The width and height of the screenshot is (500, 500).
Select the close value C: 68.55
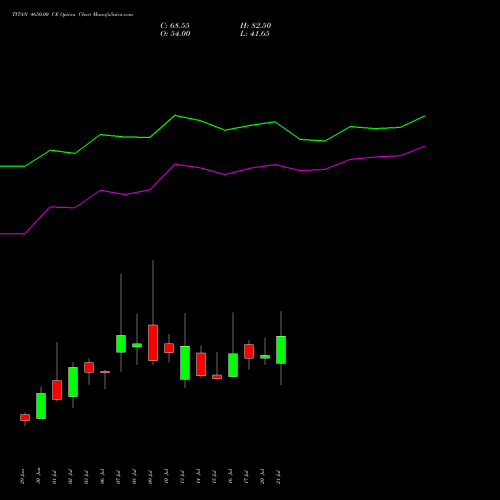tap(175, 26)
